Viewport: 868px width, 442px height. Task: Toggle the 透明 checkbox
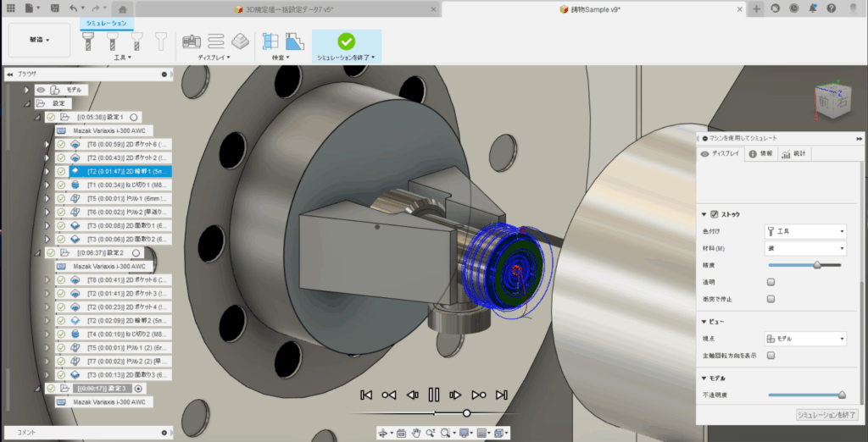[771, 282]
